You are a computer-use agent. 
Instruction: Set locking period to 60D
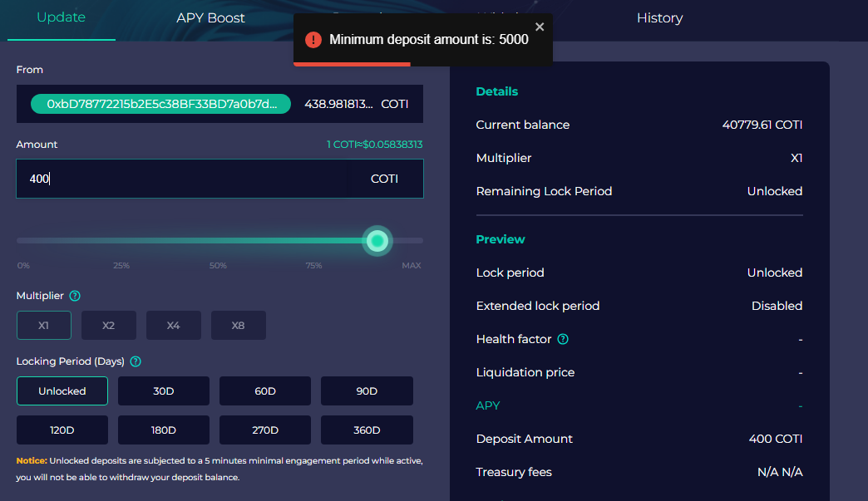click(x=265, y=391)
